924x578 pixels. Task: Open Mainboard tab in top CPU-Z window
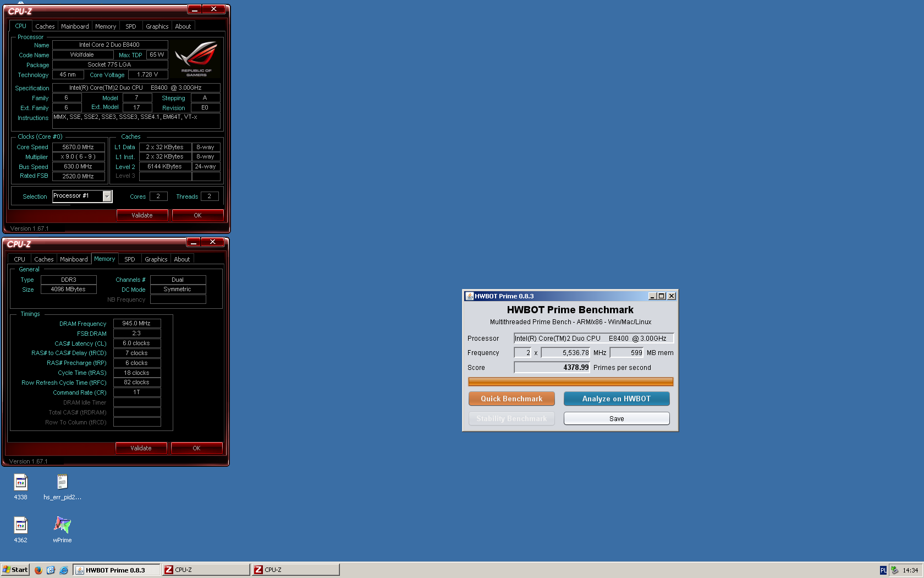point(75,26)
